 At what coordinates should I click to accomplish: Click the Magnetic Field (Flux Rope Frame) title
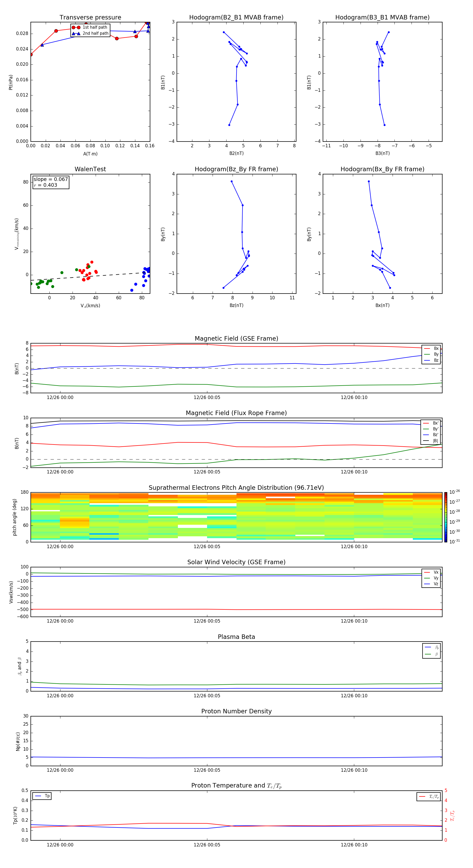point(236,413)
